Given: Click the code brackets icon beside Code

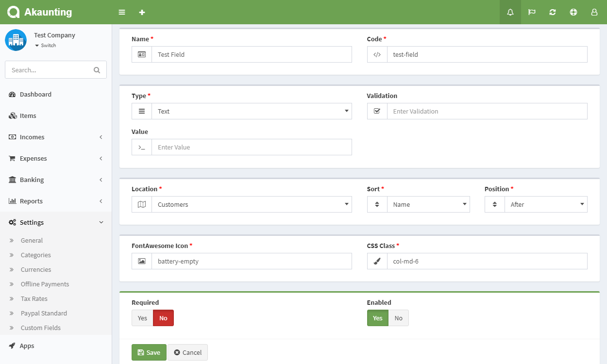Looking at the screenshot, I should (x=377, y=54).
